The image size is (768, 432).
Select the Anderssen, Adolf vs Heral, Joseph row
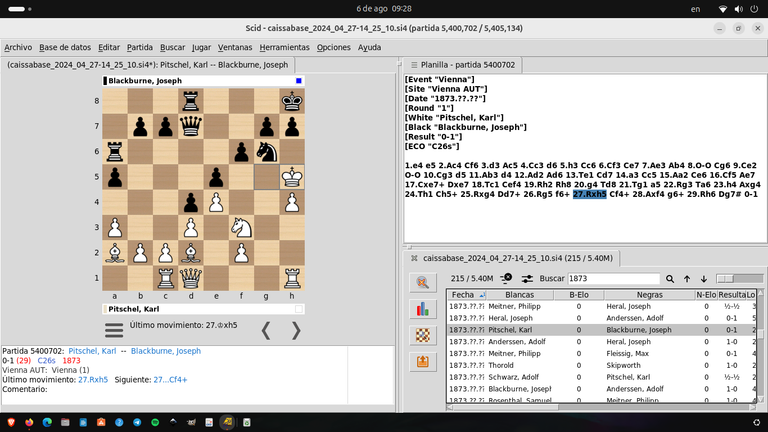pos(602,342)
